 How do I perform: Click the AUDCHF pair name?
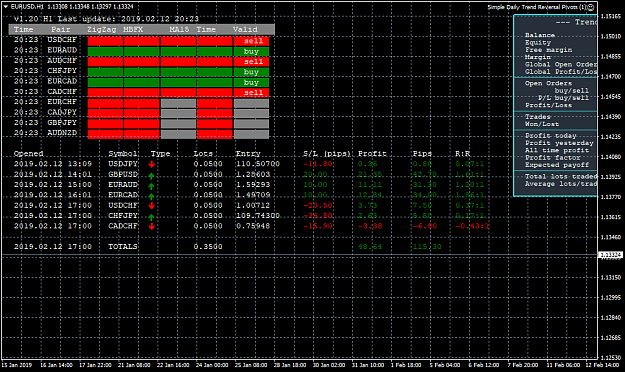coord(62,61)
